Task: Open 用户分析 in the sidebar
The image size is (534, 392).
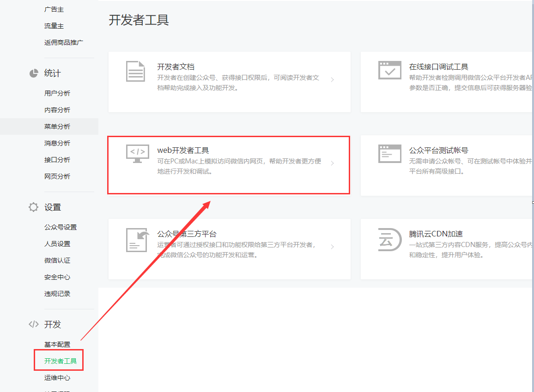Action: point(57,93)
